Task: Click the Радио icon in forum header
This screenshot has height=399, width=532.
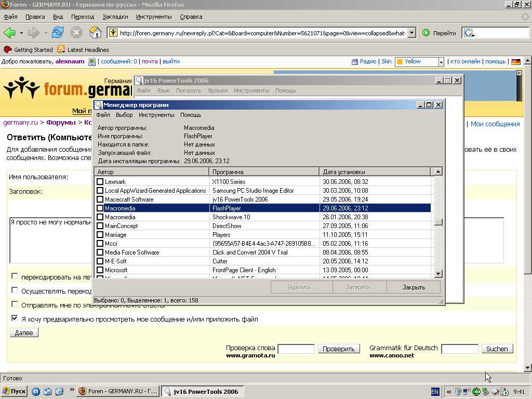Action: coord(354,62)
